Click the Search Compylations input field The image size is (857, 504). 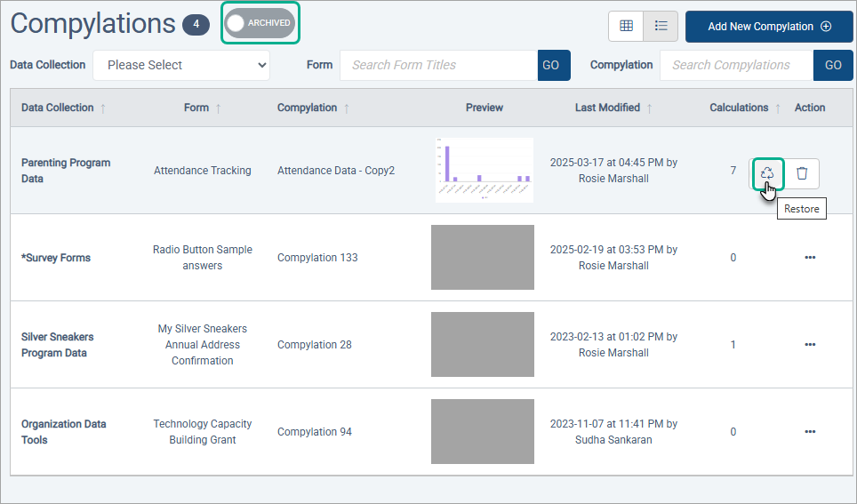pyautogui.click(x=736, y=65)
